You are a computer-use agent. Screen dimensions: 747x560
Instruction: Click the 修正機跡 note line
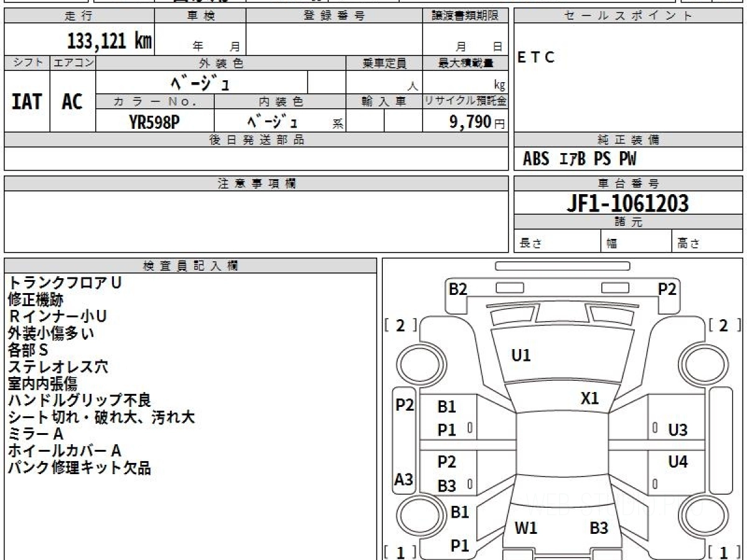click(35, 299)
